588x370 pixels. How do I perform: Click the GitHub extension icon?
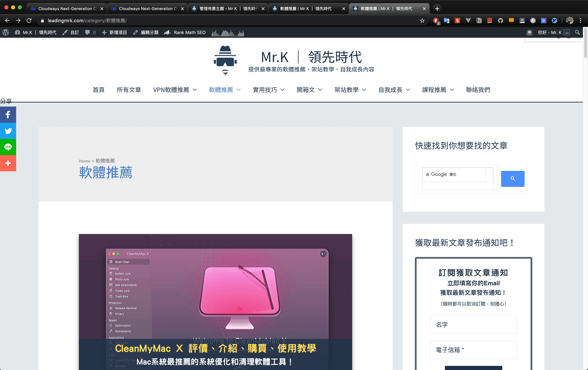(501, 20)
